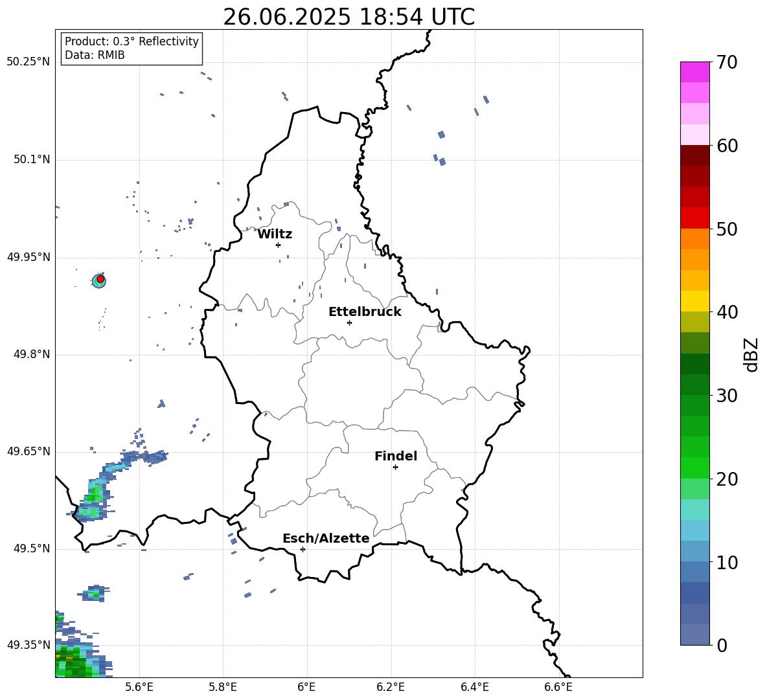Click the 49.65°N latitude label
Image resolution: width=767 pixels, height=700 pixels.
pos(28,451)
